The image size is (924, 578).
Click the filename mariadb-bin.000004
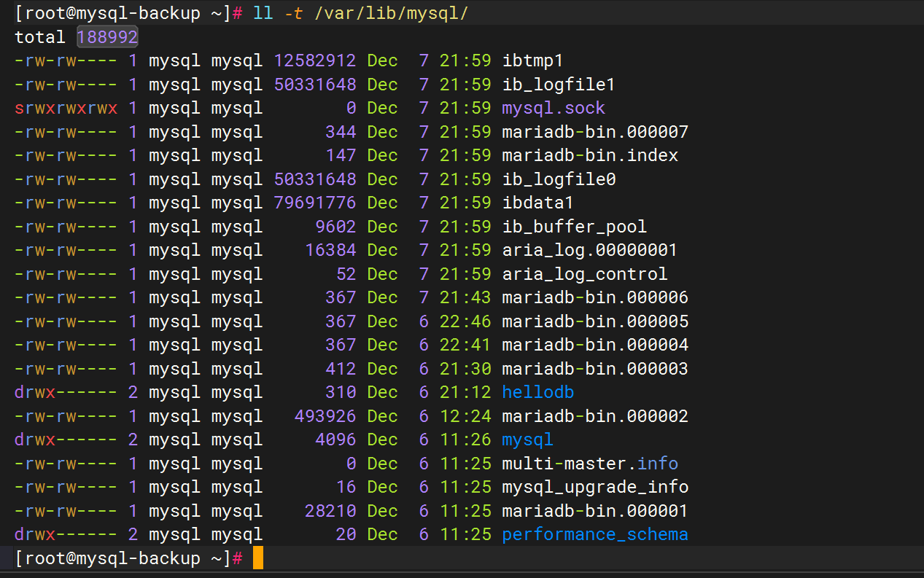pos(595,345)
